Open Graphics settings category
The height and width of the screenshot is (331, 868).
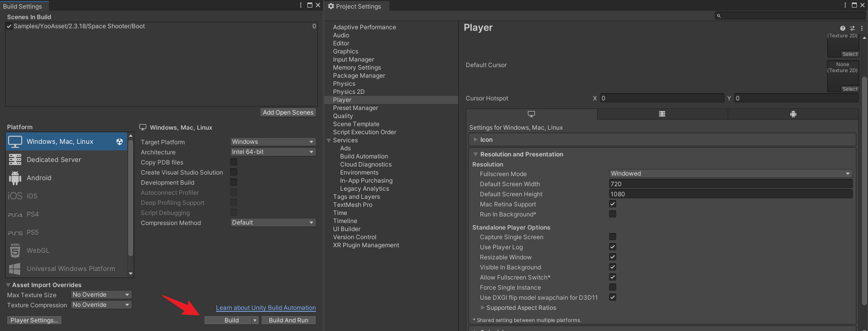pos(346,51)
